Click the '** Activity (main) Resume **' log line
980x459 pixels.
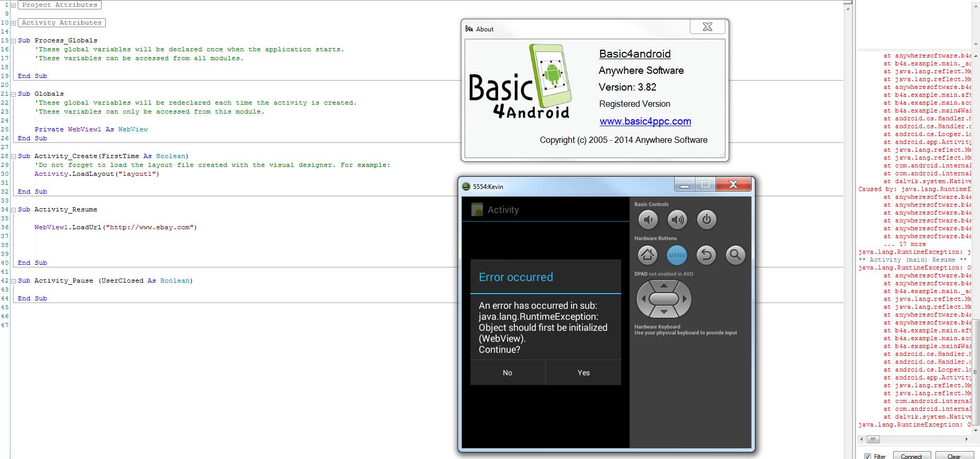tap(912, 260)
